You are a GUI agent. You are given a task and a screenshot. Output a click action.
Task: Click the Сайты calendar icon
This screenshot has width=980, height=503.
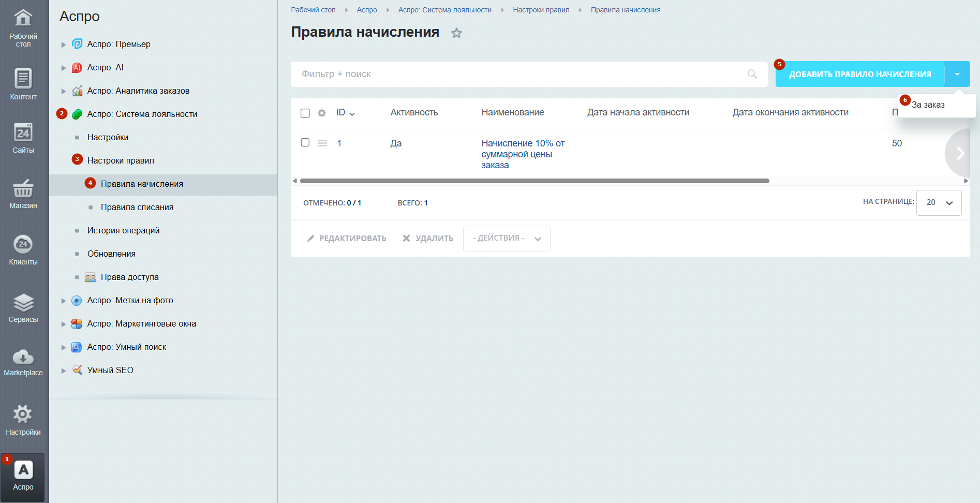(x=23, y=133)
